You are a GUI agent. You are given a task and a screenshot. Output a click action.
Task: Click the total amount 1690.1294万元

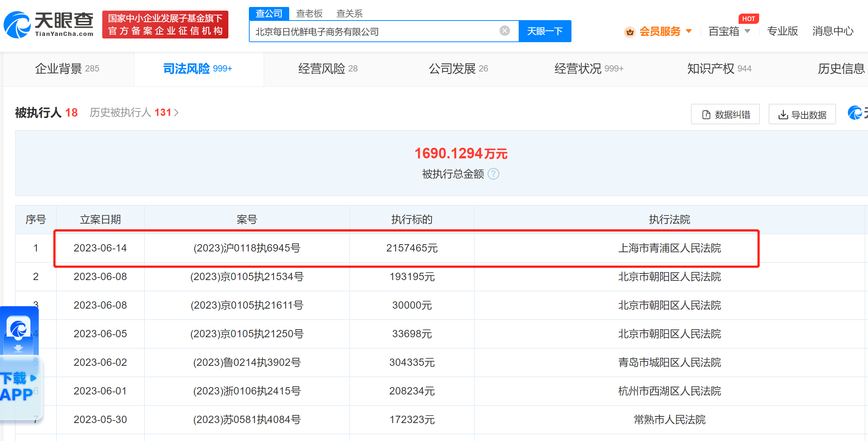pyautogui.click(x=461, y=154)
